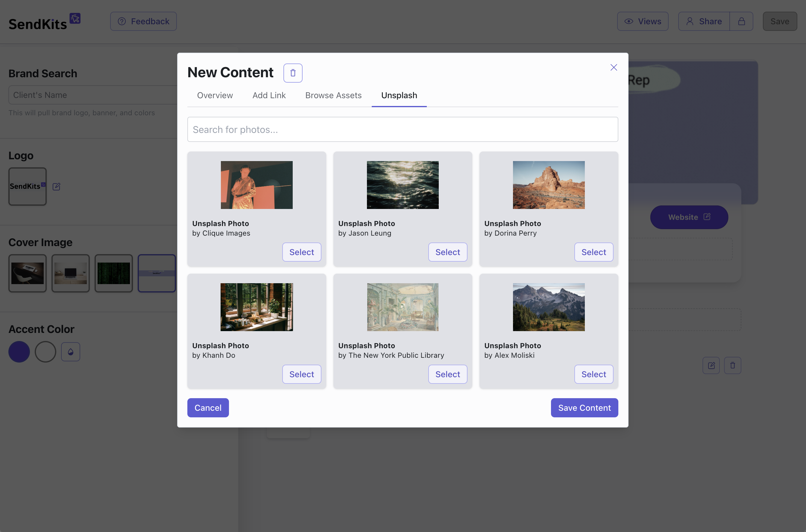
Task: Click the Dorina Perry desert rock thumbnail
Action: coord(549,185)
